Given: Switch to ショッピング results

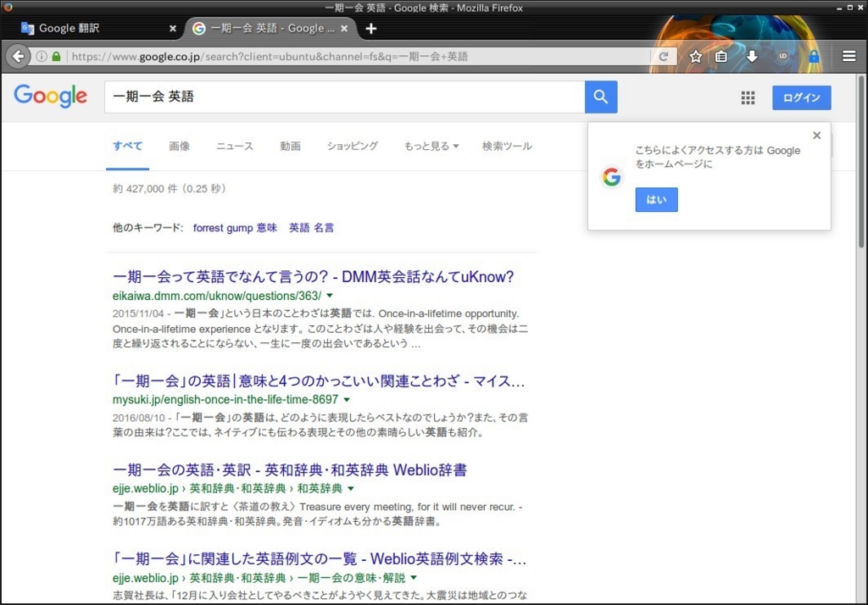Looking at the screenshot, I should pos(353,146).
